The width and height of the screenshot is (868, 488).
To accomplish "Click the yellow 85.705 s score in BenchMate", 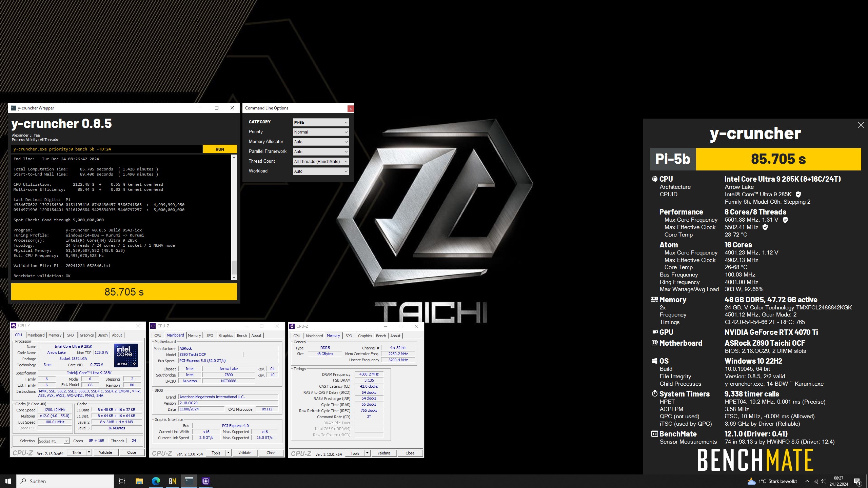I will tap(778, 159).
